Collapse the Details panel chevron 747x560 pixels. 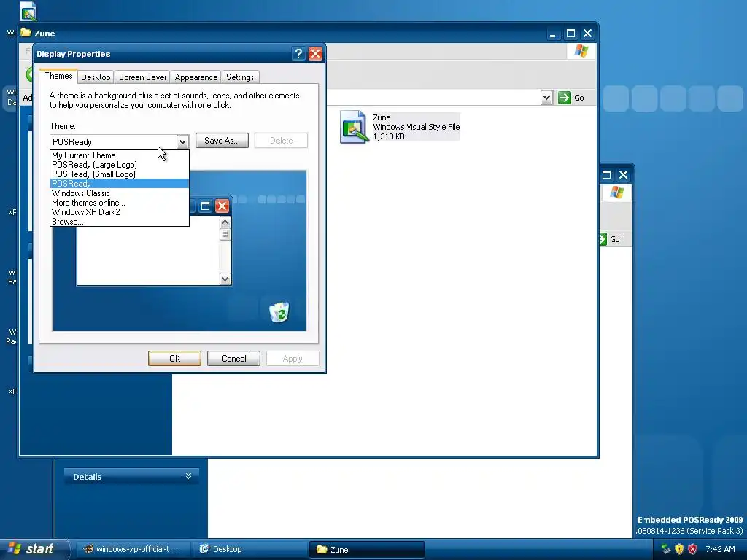point(189,476)
